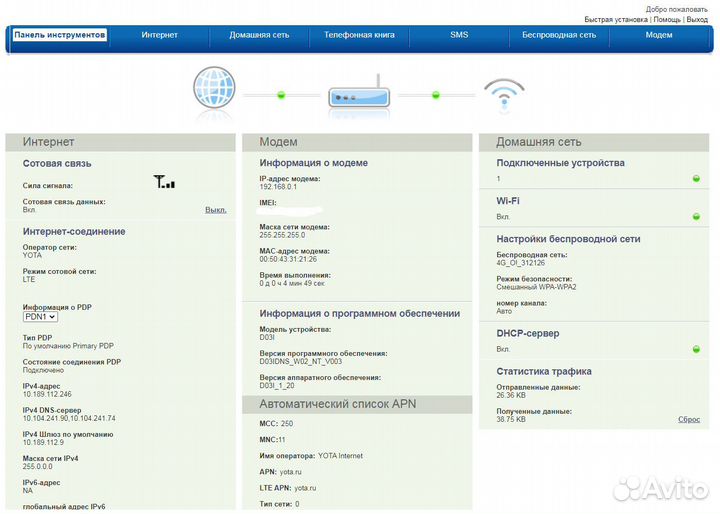Click default gateway 10.189.112.9
The image size is (720, 514).
[43, 442]
